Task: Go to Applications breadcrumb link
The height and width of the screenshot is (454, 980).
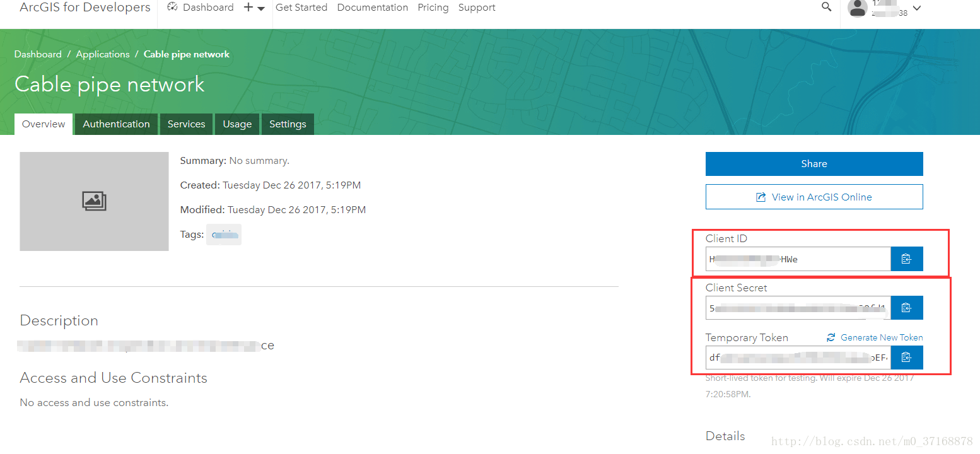Action: coord(103,54)
